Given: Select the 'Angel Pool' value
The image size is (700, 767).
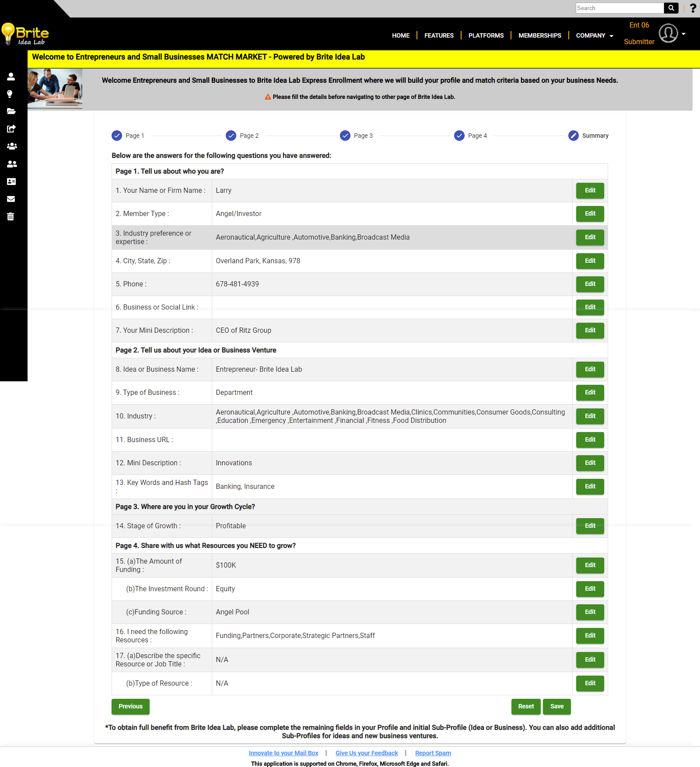Looking at the screenshot, I should 232,612.
